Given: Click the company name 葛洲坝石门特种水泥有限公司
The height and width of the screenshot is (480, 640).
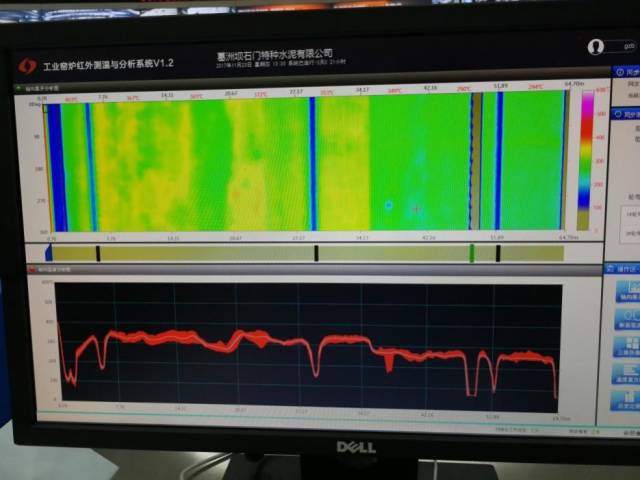Looking at the screenshot, I should (x=274, y=54).
